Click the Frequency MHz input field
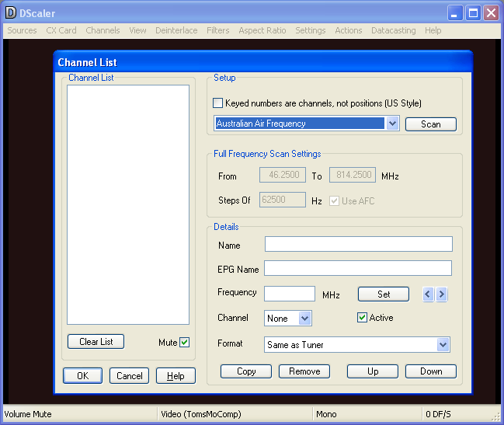Image resolution: width=504 pixels, height=425 pixels. (290, 294)
